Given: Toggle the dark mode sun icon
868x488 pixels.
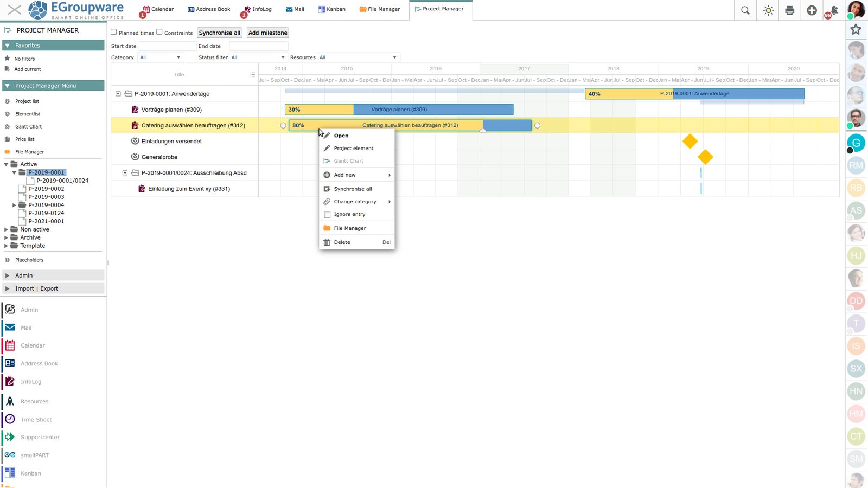Looking at the screenshot, I should pyautogui.click(x=768, y=10).
